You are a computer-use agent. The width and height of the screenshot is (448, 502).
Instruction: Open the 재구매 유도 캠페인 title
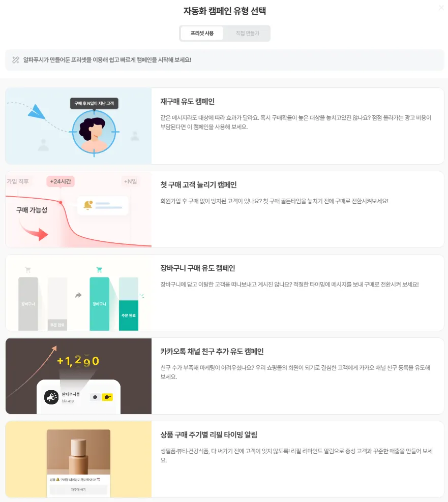[188, 102]
